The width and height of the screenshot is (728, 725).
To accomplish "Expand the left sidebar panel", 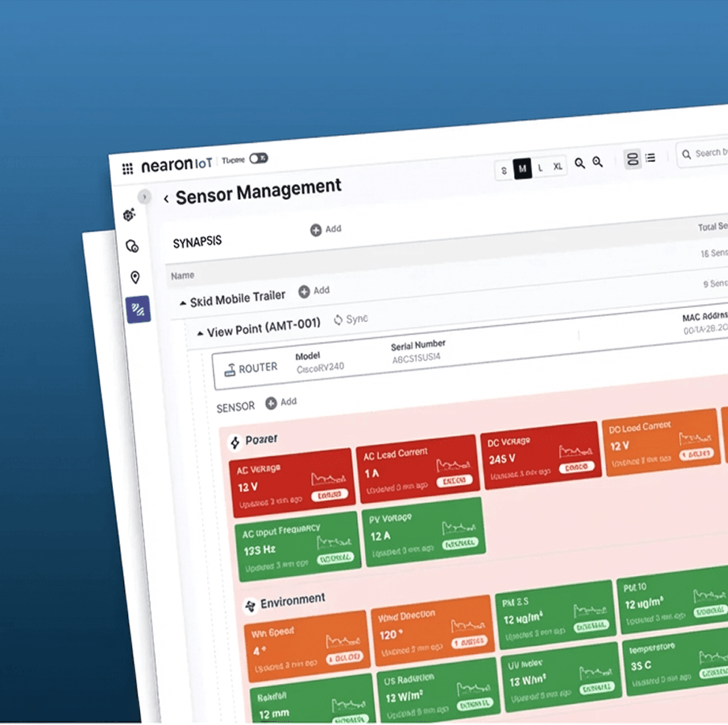I will point(144,197).
